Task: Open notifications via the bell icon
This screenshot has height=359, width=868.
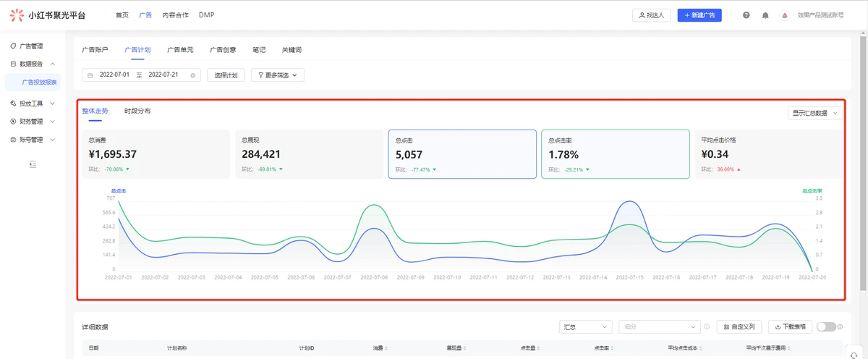Action: (765, 15)
